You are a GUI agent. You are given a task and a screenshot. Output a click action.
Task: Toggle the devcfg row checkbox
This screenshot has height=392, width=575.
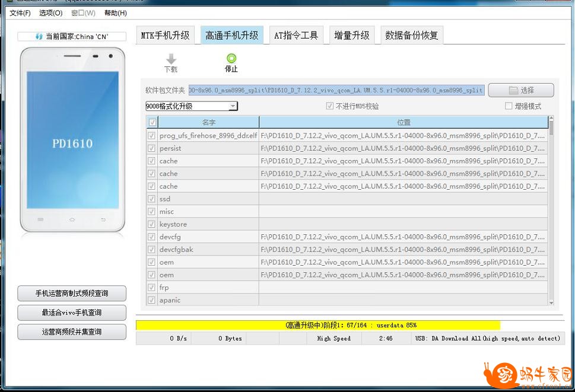[151, 237]
